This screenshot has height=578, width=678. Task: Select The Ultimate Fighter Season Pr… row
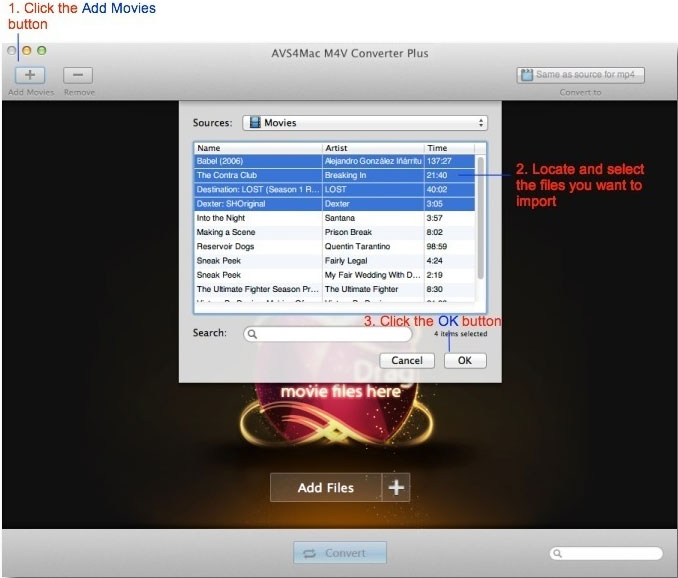point(335,290)
